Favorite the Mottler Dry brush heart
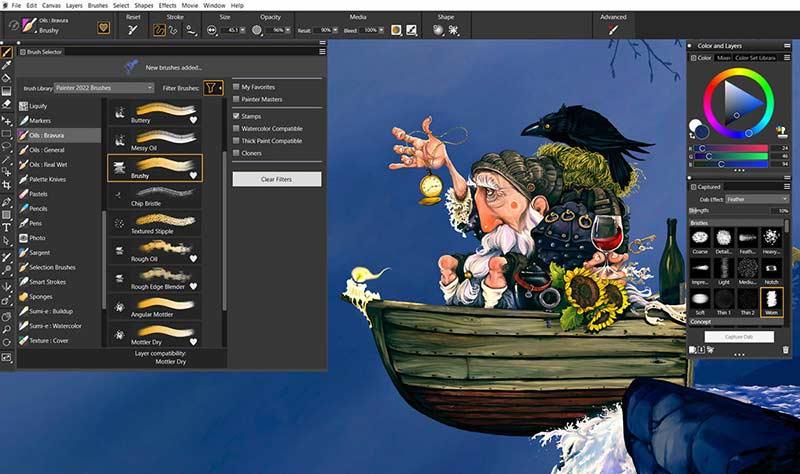800x474 pixels. 193,342
